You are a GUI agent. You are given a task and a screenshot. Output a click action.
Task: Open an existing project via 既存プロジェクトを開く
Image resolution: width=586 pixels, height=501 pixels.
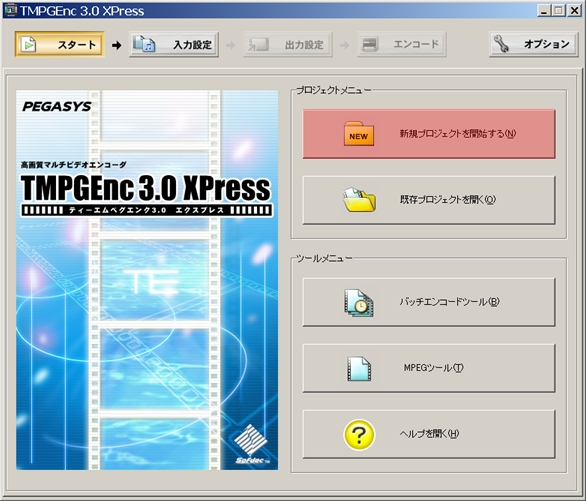(429, 200)
